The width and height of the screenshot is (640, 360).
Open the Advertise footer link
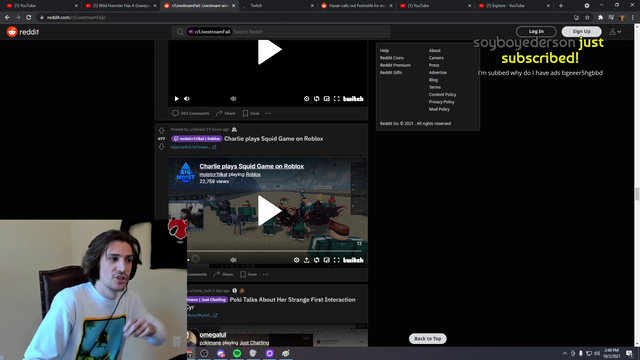[x=438, y=73]
